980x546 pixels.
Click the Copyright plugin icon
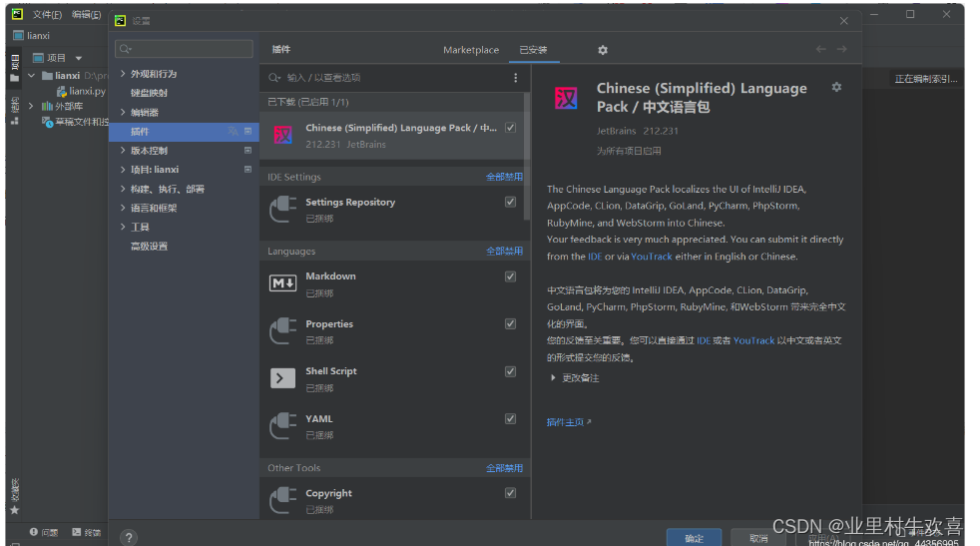(282, 500)
